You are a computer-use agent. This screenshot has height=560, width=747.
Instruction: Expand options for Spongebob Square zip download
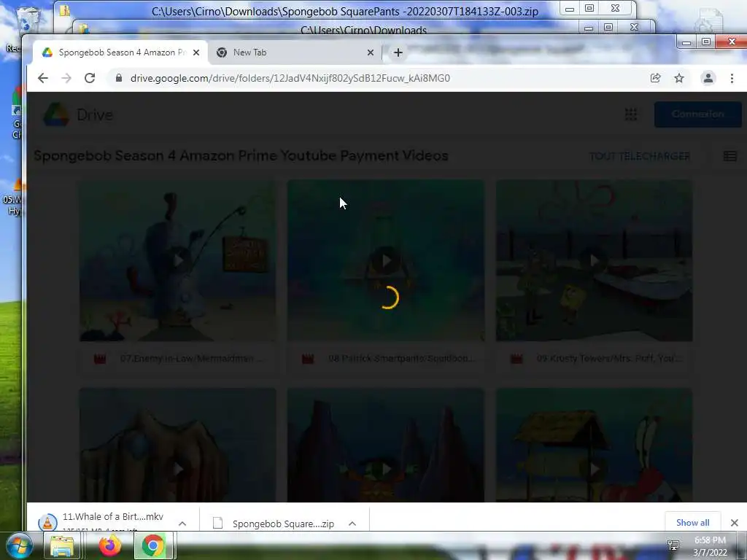(352, 524)
